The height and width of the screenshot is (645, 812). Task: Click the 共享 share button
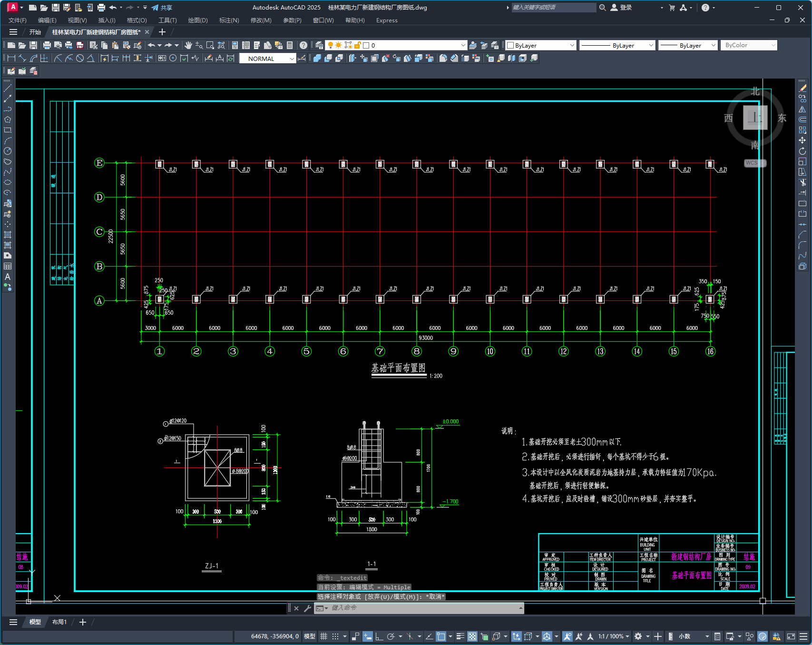coord(162,8)
